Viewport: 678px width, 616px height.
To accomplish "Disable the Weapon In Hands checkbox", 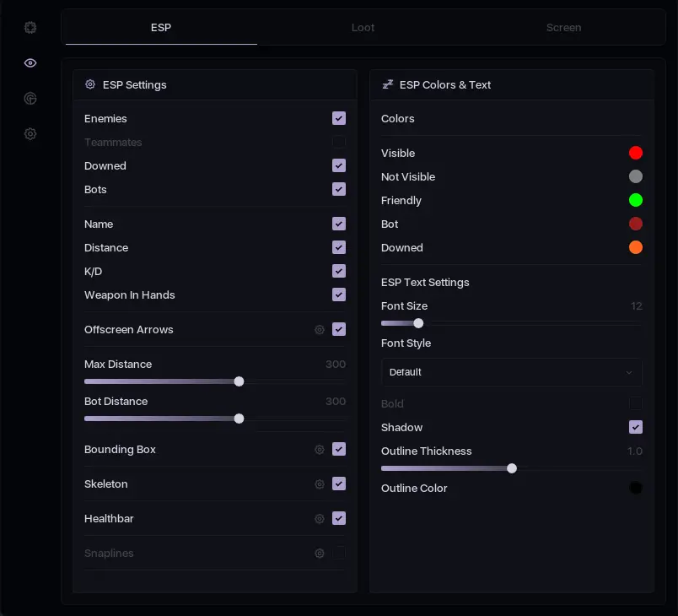I will point(339,295).
